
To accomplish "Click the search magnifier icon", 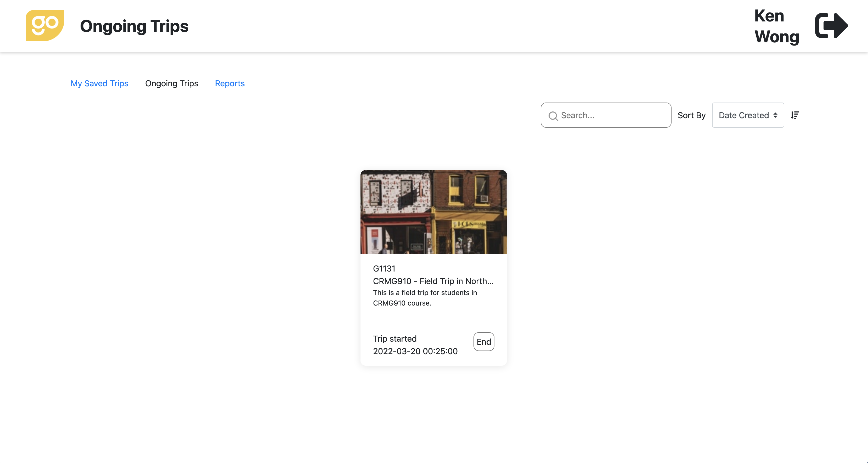I will click(x=553, y=116).
